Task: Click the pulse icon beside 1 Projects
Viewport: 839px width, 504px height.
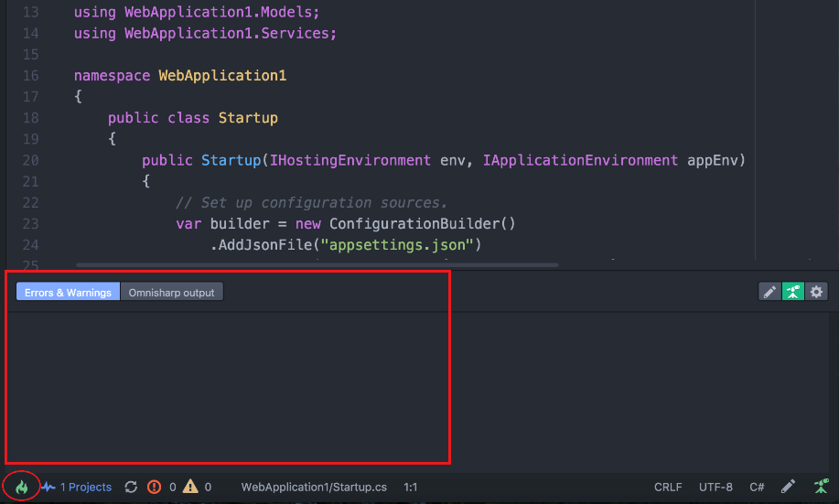Action: 48,487
